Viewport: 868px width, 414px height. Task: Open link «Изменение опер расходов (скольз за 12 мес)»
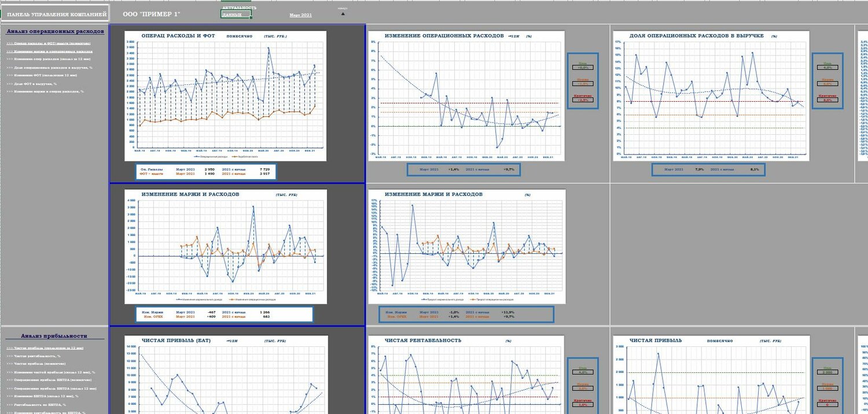(x=49, y=59)
